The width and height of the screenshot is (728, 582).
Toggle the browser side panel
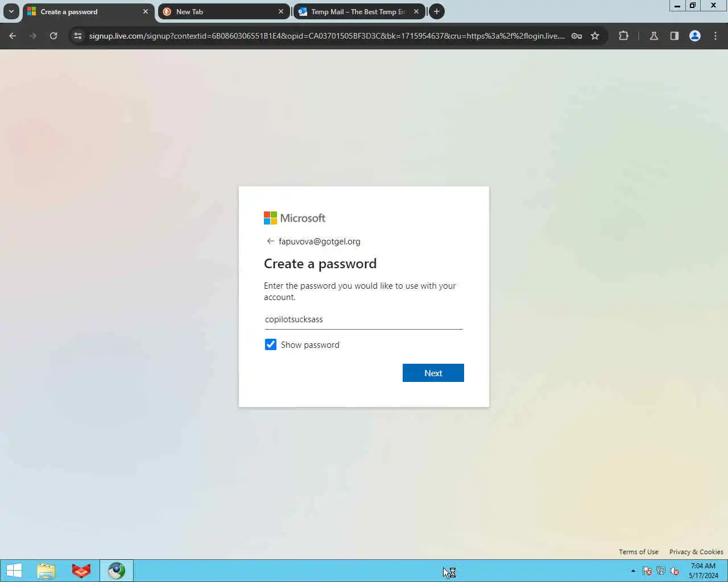point(675,36)
